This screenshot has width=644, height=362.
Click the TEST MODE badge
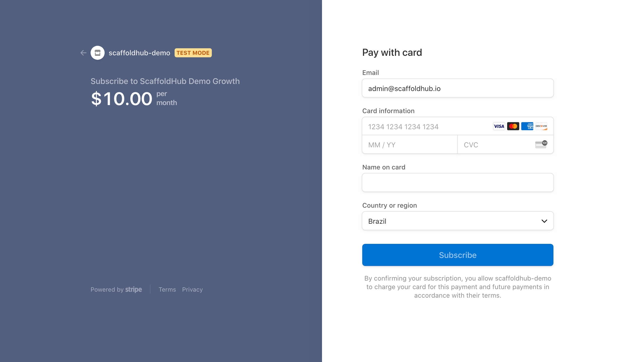[x=193, y=53]
